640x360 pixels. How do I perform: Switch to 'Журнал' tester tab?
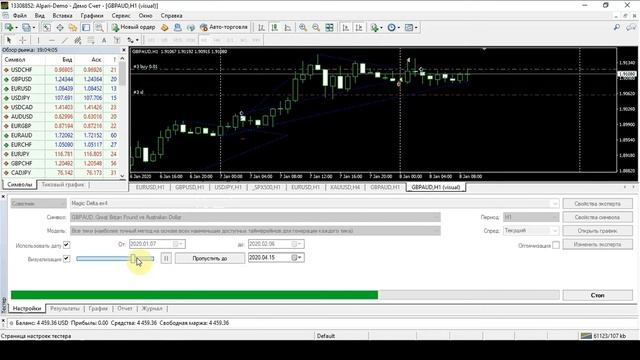point(152,309)
